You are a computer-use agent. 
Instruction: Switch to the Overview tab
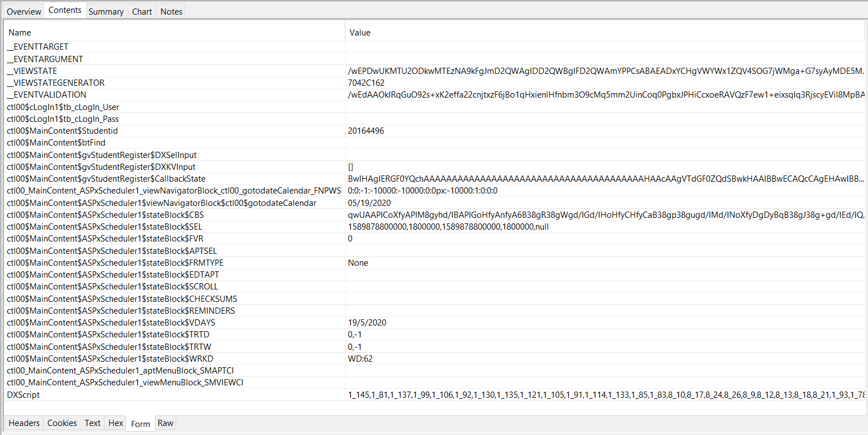24,11
